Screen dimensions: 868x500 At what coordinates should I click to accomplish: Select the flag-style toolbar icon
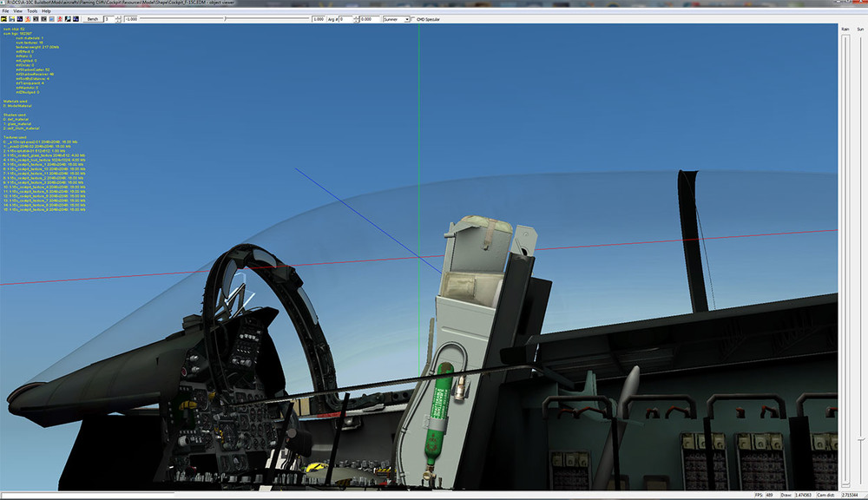[x=67, y=18]
